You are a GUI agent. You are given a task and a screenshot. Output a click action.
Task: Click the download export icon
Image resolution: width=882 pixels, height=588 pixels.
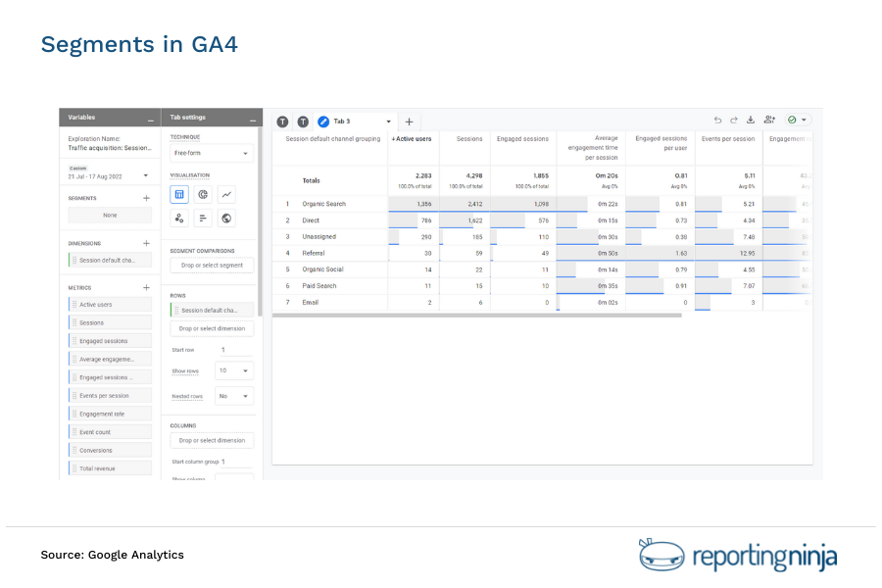tap(750, 119)
